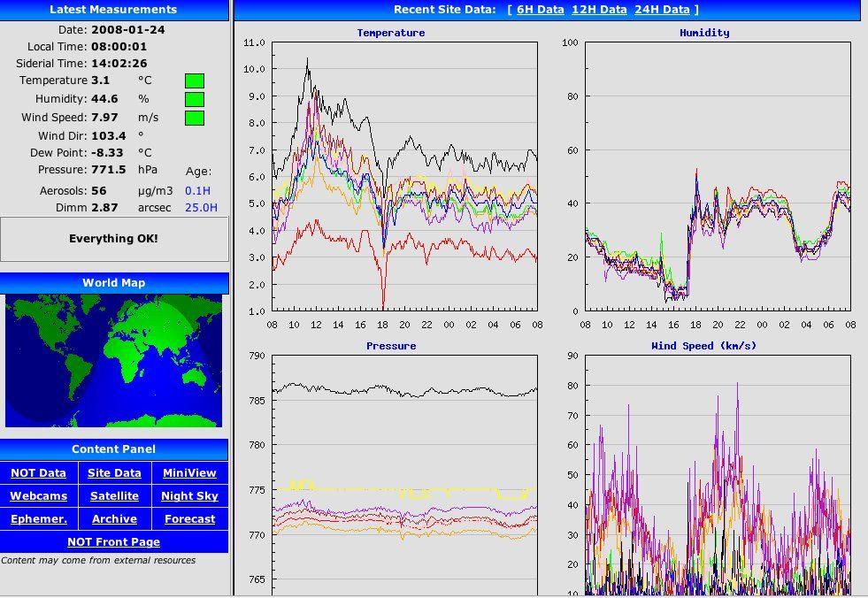Click the Dimm age value 25.0H
The image size is (868, 598).
[x=201, y=208]
